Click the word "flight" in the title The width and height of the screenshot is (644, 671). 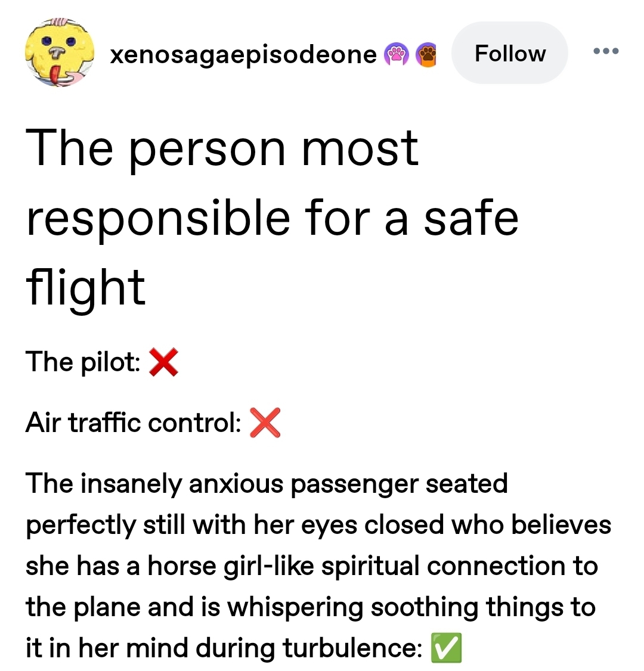click(86, 287)
